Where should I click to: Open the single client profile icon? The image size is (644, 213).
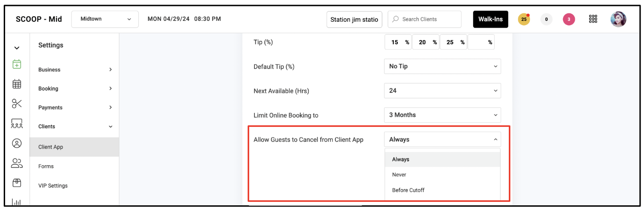(x=17, y=143)
